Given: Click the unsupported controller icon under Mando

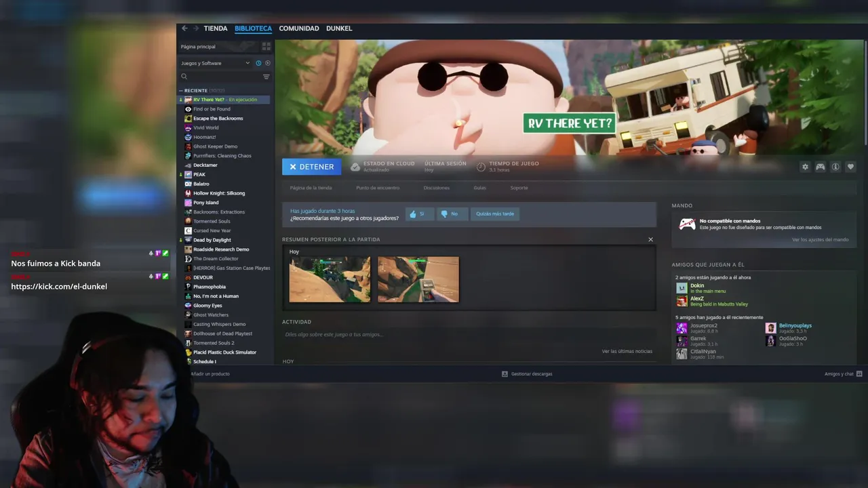Looking at the screenshot, I should (687, 224).
